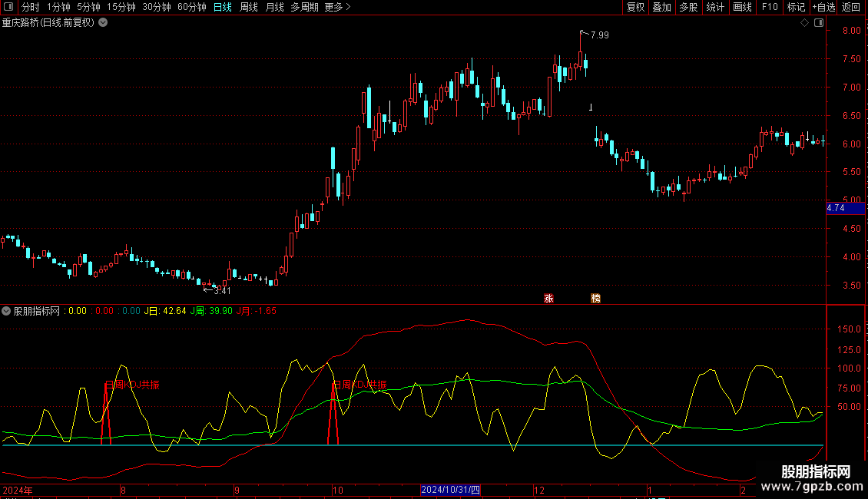Select the 60分钟 period tab

192,7
